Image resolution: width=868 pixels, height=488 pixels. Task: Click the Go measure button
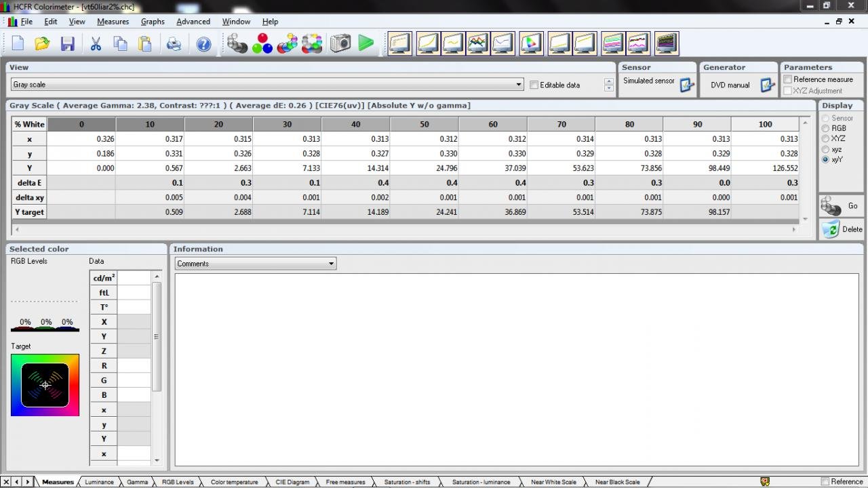(841, 206)
